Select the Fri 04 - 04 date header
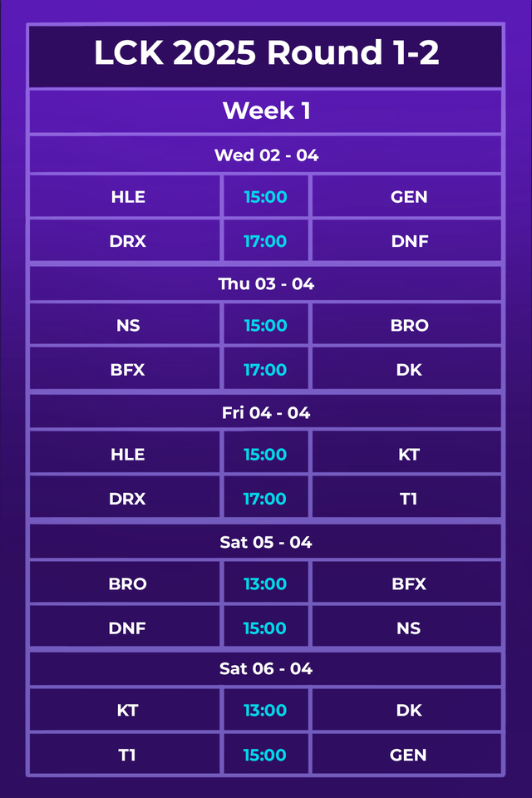 266,412
